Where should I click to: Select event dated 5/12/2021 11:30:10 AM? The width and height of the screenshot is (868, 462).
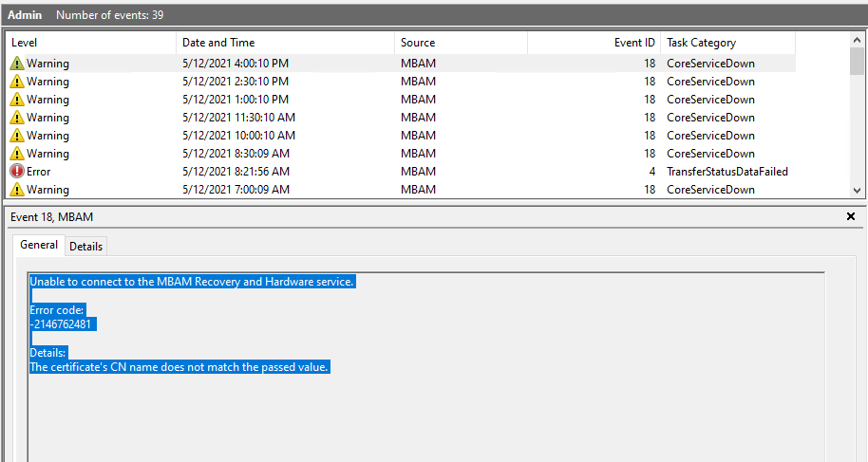(402, 118)
